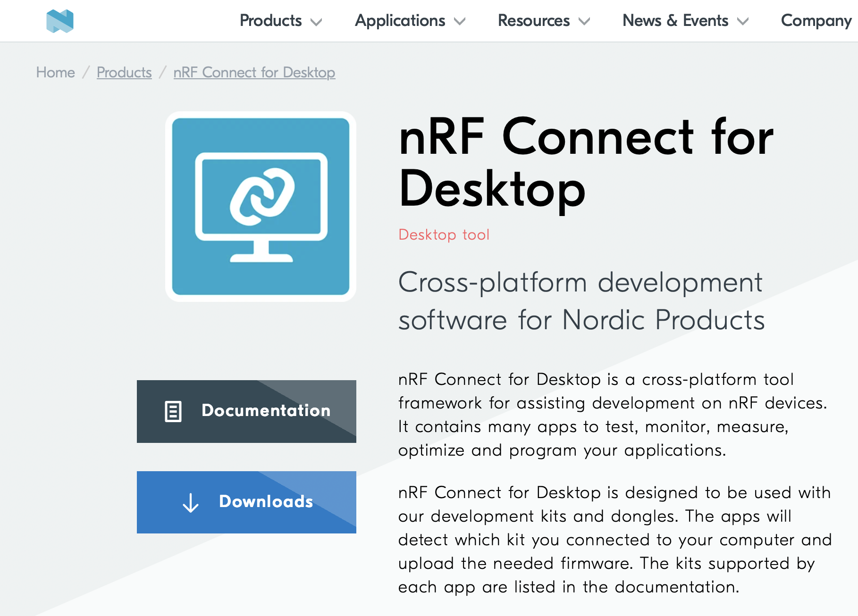Open the Applications navigation menu
Image resolution: width=858 pixels, height=616 pixels.
[400, 21]
